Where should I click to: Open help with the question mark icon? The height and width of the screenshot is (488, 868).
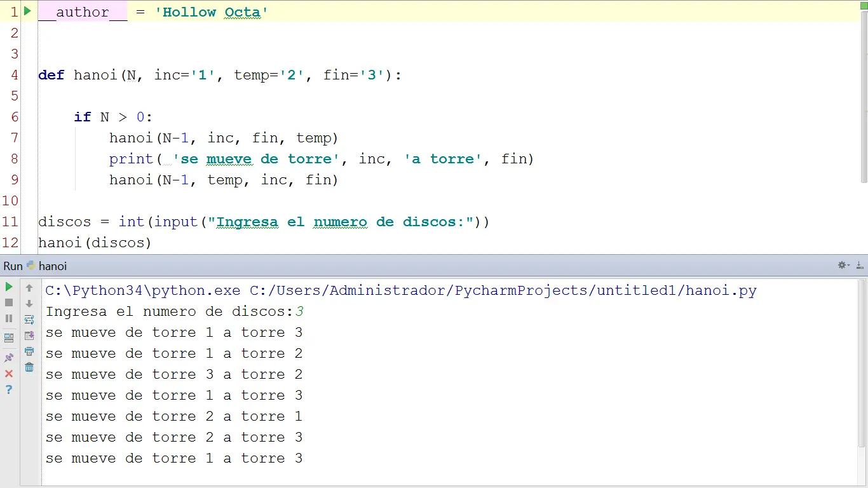[9, 390]
